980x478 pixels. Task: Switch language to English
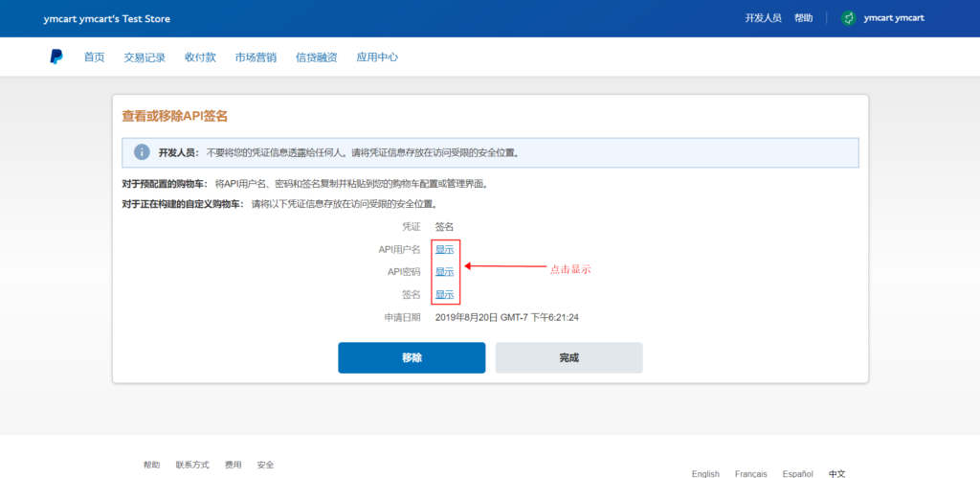point(705,473)
